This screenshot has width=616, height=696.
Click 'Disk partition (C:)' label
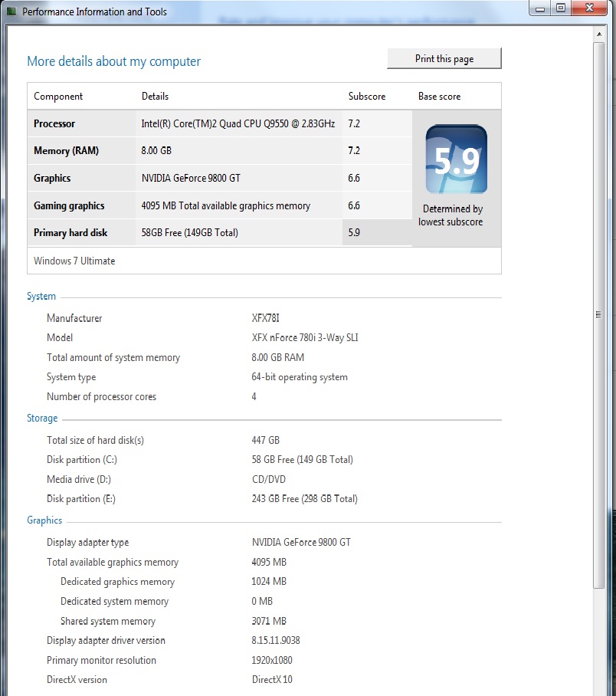pos(82,459)
